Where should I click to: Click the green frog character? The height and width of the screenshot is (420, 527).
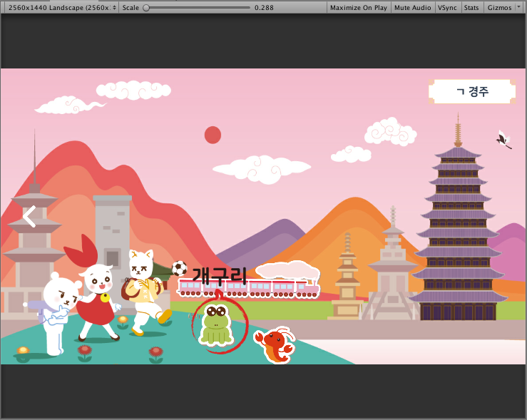click(x=216, y=325)
